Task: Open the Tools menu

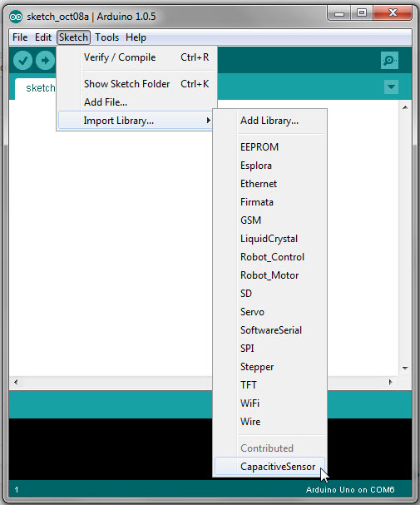Action: click(x=106, y=37)
